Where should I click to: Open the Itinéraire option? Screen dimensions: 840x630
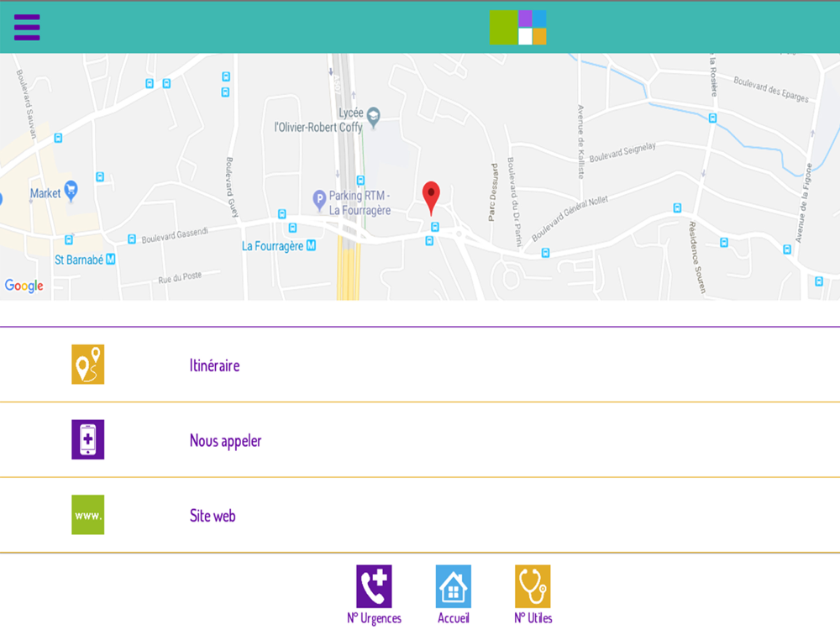(420, 365)
